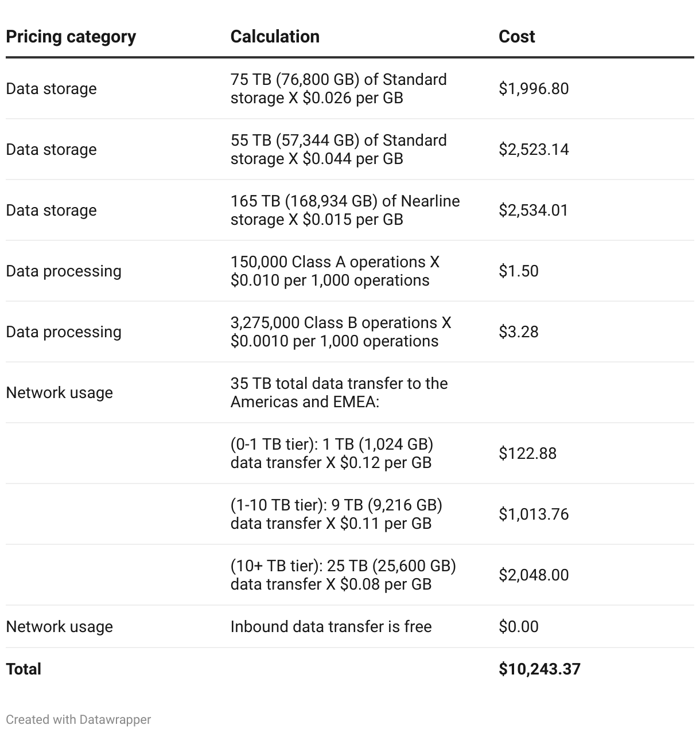
Task: Click the $1.50 cost value
Action: (x=519, y=271)
